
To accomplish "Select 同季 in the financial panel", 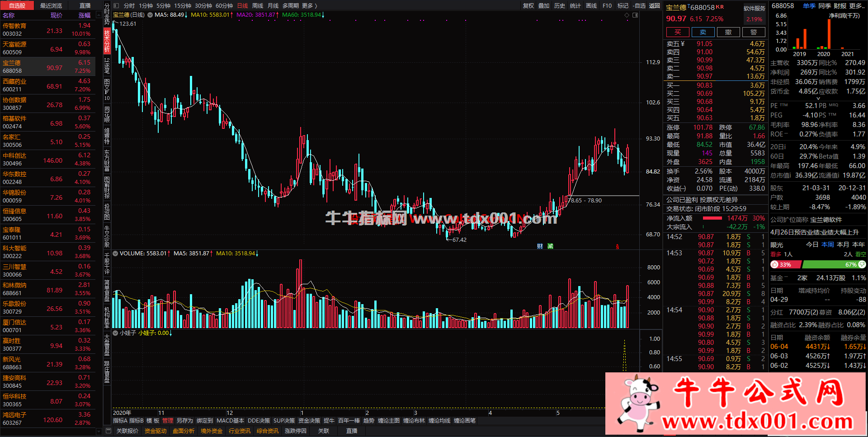I will (x=825, y=5).
